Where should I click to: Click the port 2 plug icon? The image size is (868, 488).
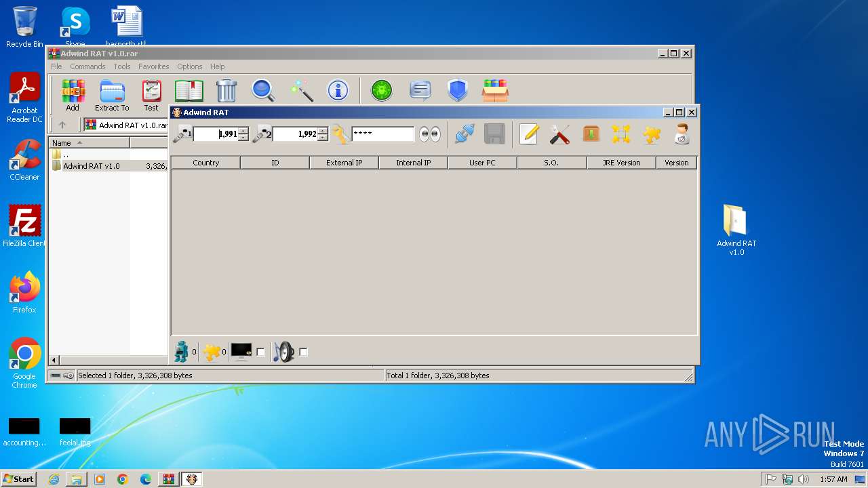point(262,134)
